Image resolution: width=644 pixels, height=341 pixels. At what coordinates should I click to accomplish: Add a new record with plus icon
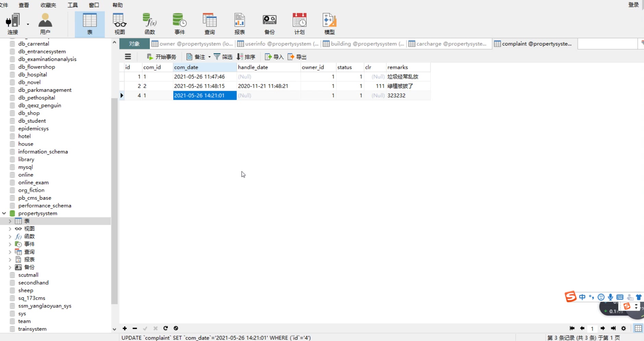(x=125, y=328)
